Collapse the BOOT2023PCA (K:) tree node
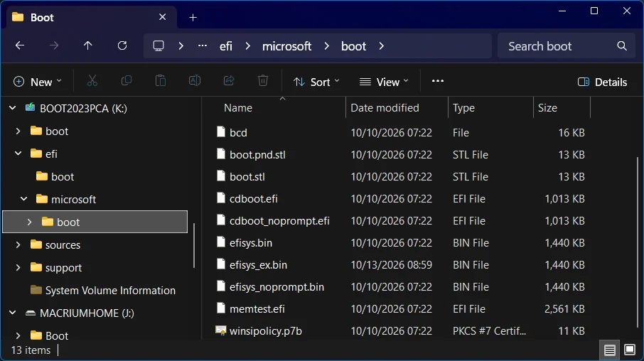 [x=13, y=108]
